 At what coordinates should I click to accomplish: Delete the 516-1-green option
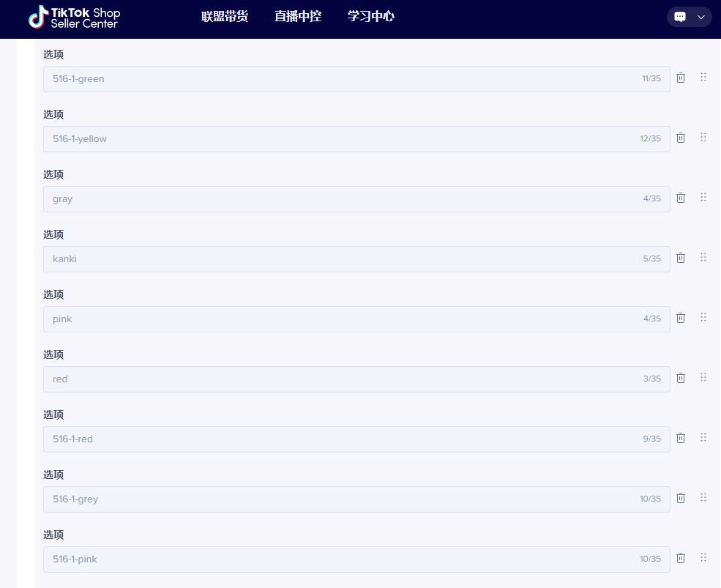pyautogui.click(x=681, y=78)
